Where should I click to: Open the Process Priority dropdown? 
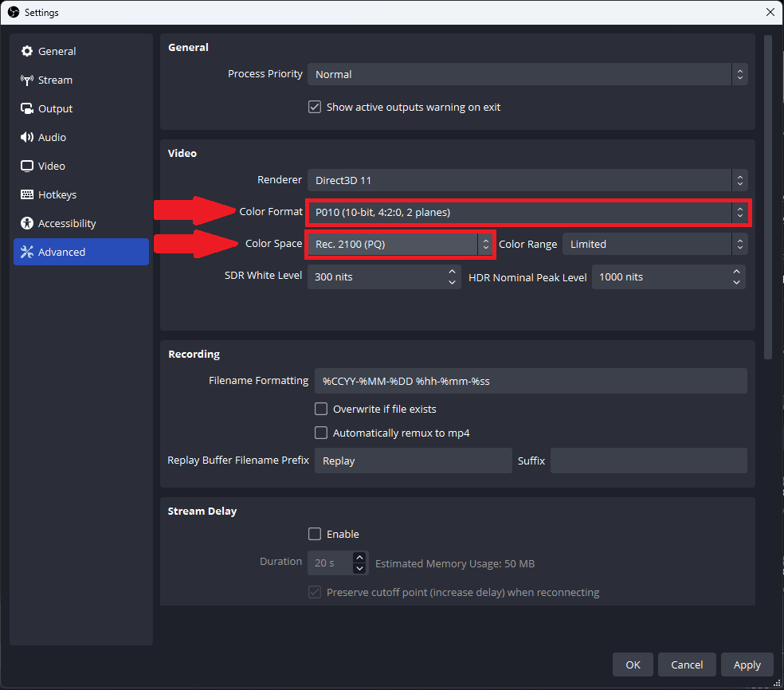tap(527, 74)
